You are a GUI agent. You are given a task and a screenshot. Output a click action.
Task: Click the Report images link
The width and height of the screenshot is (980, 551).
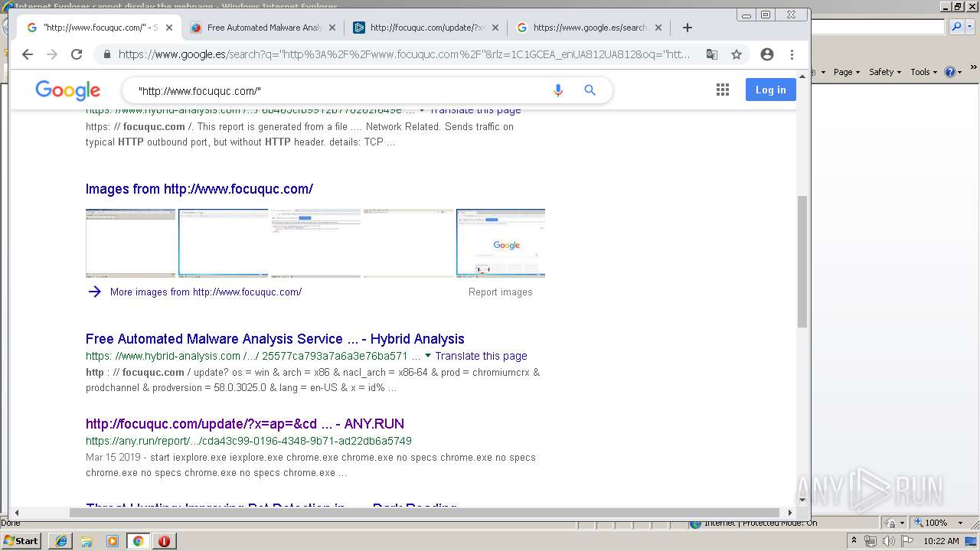pos(501,292)
